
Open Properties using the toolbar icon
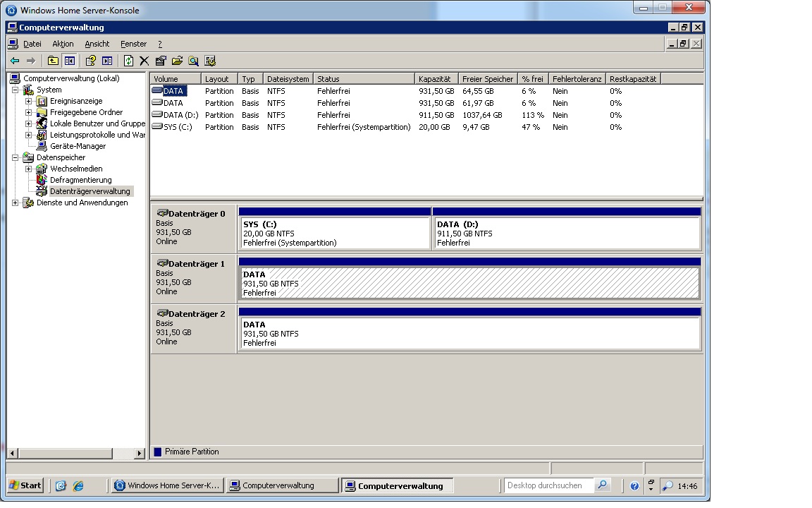pyautogui.click(x=161, y=61)
